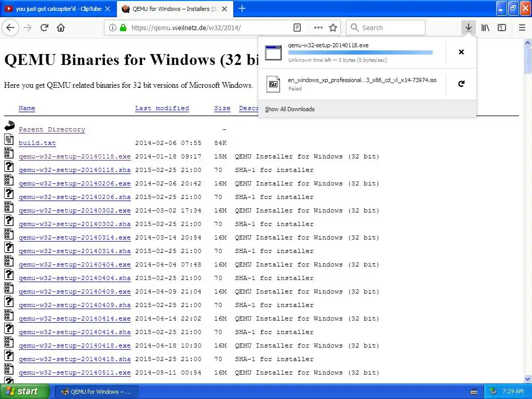
Task: Click the scrollbar down arrow
Action: pos(527,379)
